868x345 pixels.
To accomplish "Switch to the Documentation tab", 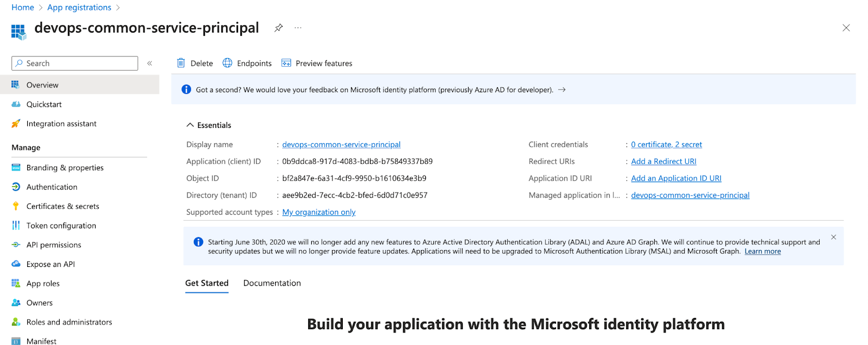I will coord(272,283).
